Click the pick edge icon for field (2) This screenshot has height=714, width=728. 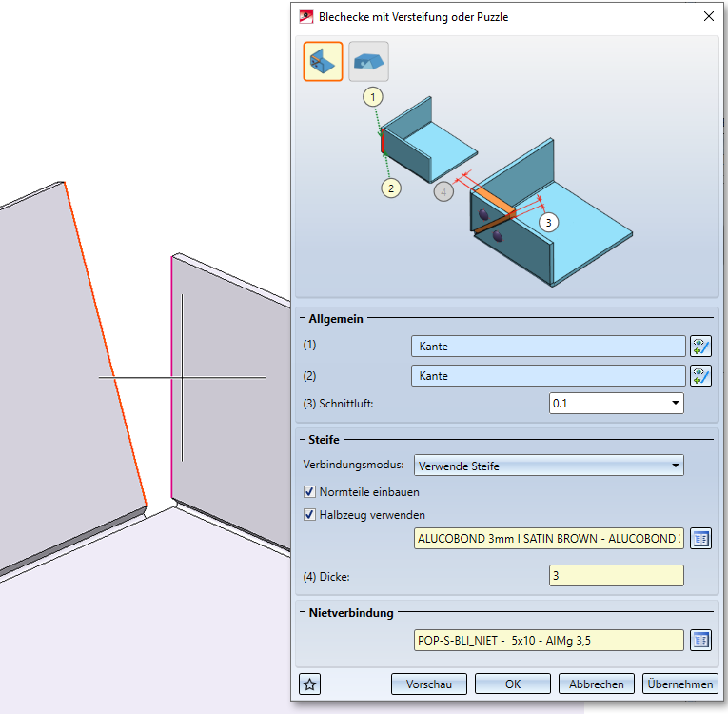coord(701,376)
